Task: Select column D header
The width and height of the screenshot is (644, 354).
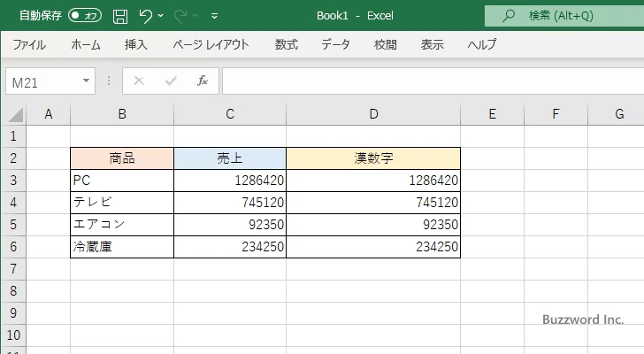Action: [x=373, y=114]
